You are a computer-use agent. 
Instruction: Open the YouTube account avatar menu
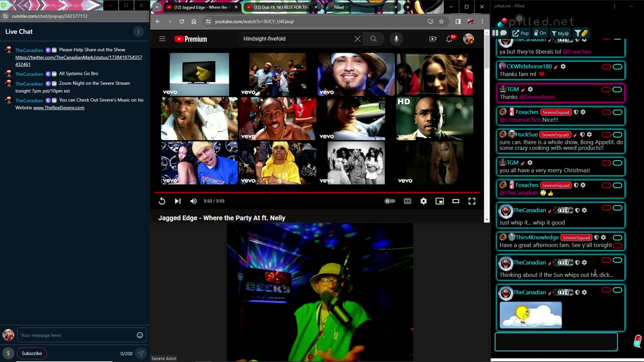[468, 39]
